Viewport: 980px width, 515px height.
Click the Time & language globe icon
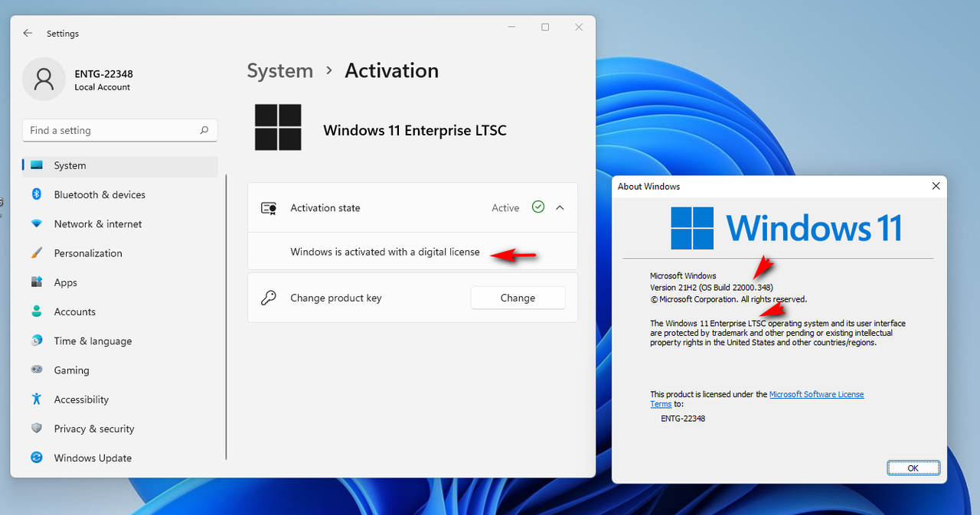[36, 341]
